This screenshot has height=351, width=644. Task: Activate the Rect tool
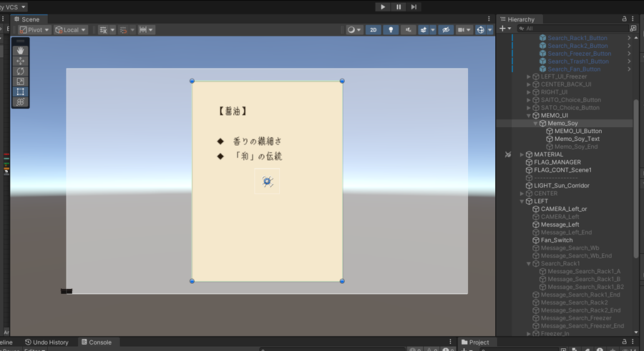(20, 92)
